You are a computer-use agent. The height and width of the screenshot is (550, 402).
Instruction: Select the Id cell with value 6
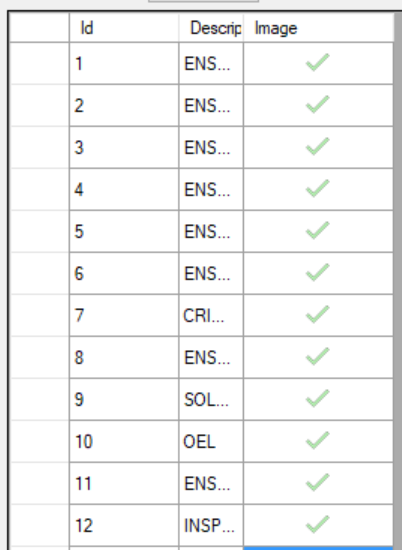pos(124,273)
